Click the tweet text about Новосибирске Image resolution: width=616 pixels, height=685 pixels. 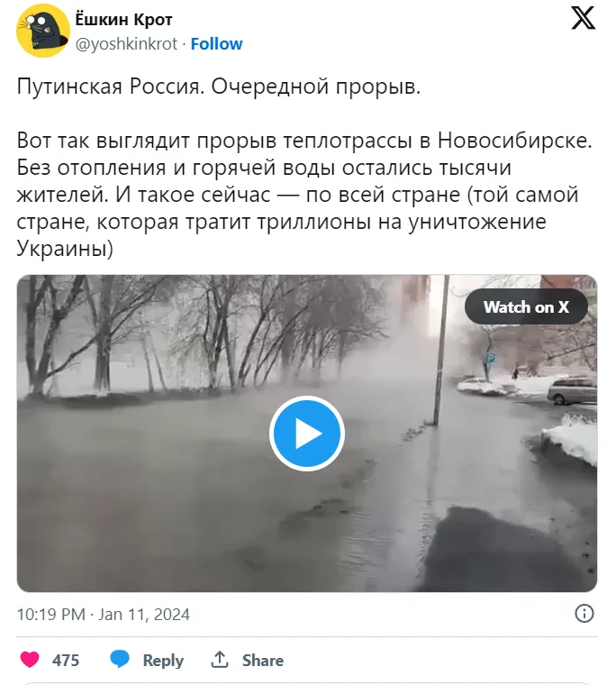(x=304, y=195)
